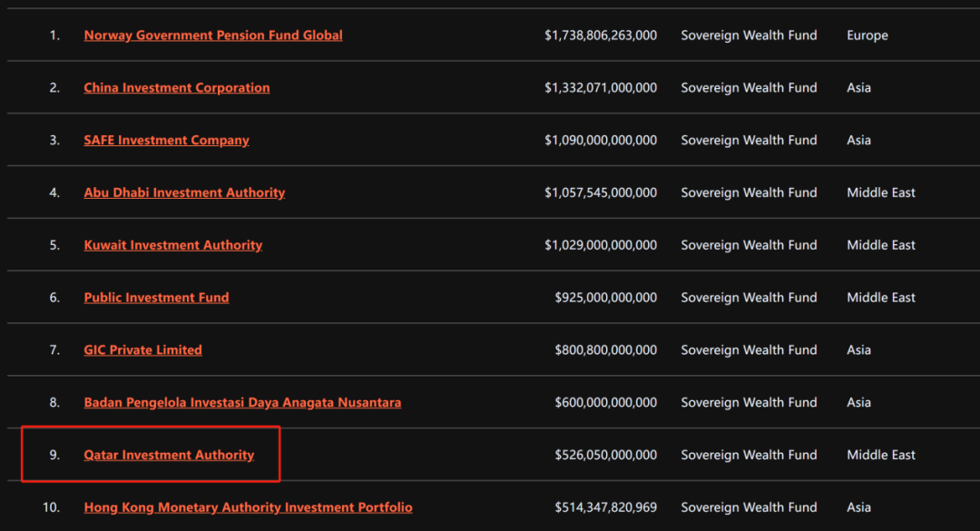Screen dimensions: 980x531
Task: Click Sovereign Wealth Fund type in GIC row
Action: coord(749,350)
